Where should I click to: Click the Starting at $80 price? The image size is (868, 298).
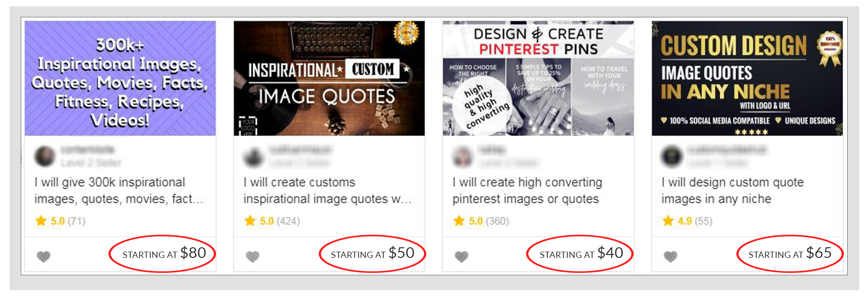pos(164,254)
